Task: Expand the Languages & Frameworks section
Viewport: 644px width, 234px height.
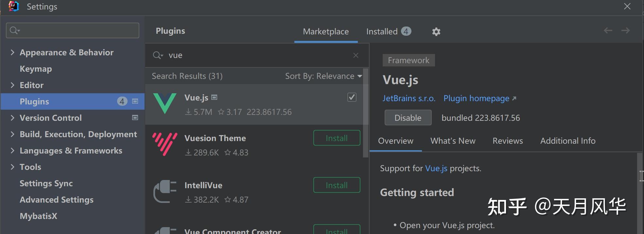Action: click(12, 151)
